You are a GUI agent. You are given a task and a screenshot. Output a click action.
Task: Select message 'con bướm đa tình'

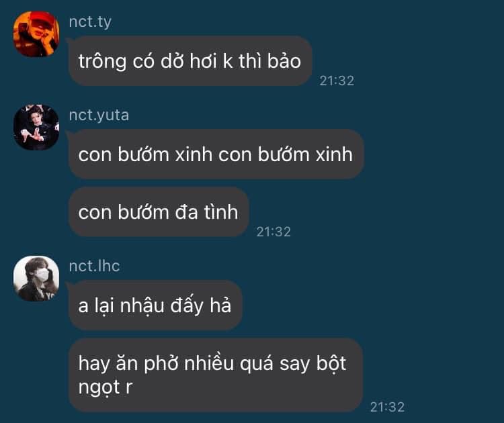[x=159, y=212]
